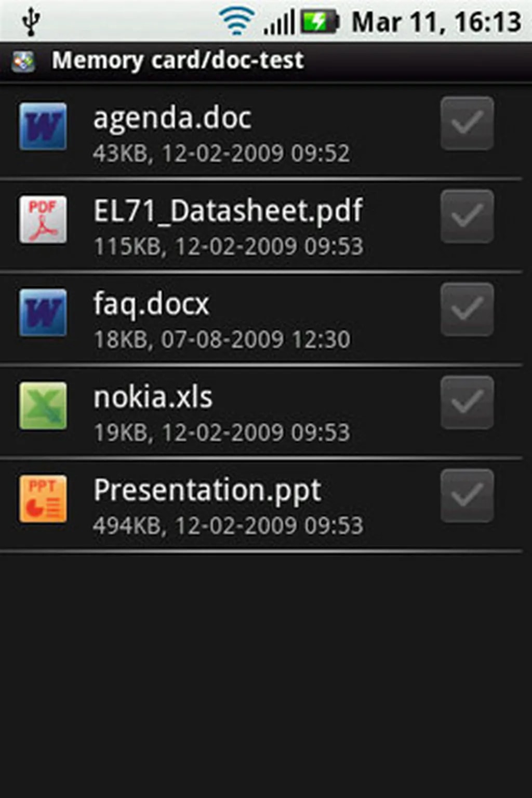Viewport: 532px width, 798px height.
Task: Tap the battery charging icon
Action: click(x=320, y=22)
